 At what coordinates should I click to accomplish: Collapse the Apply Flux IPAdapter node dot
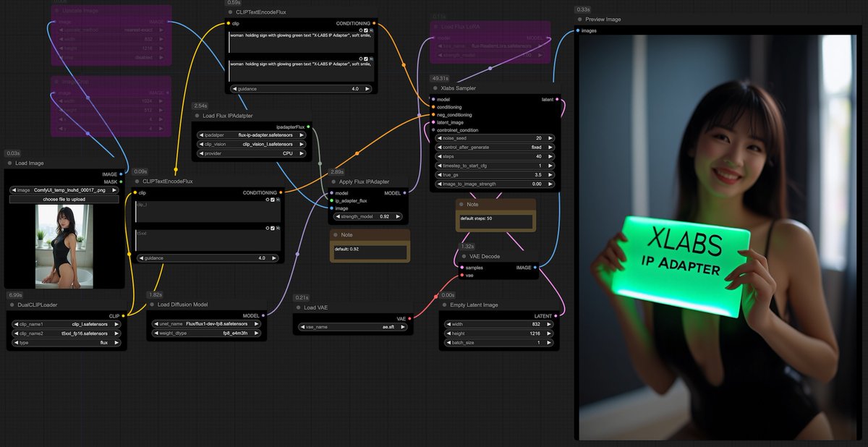coord(333,182)
